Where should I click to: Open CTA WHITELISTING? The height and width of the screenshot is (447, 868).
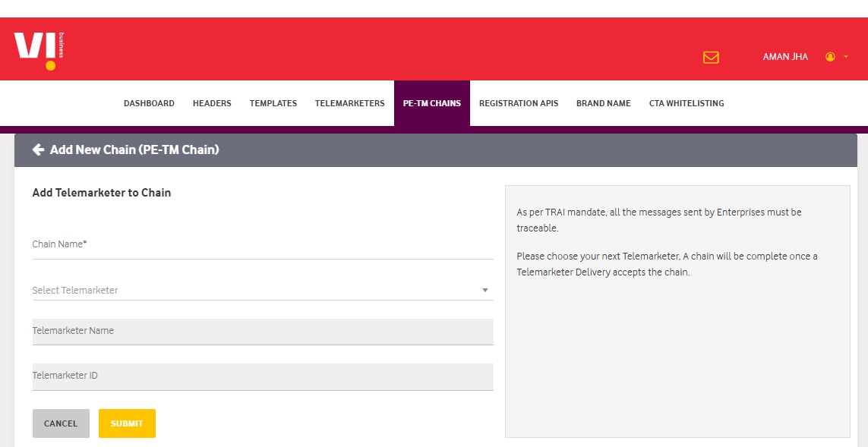(686, 103)
